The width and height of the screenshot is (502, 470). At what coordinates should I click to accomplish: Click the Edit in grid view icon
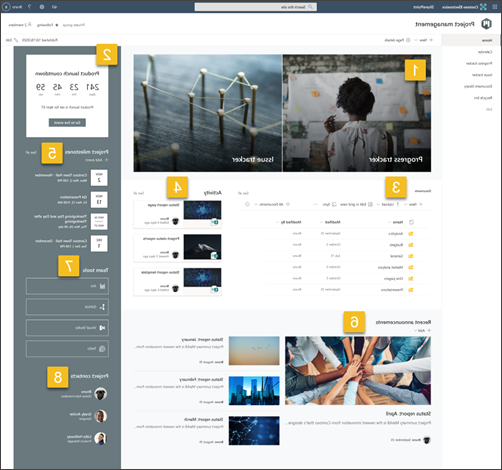[x=370, y=204]
